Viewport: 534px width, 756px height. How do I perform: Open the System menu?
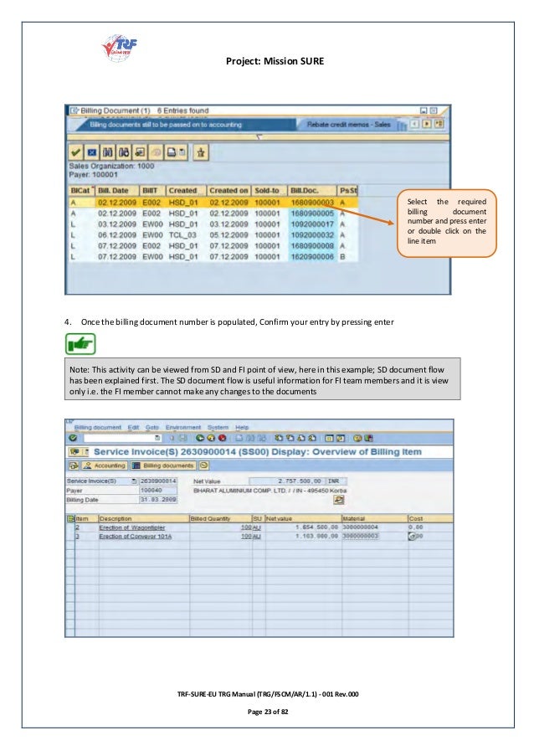tap(218, 427)
